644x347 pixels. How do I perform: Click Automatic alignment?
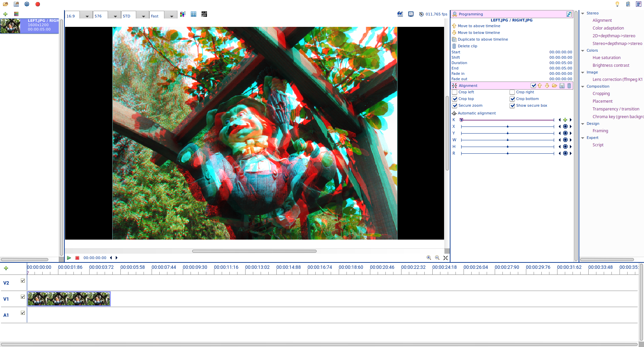pyautogui.click(x=477, y=113)
